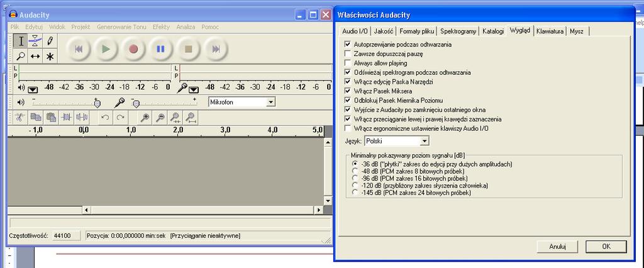644x268 pixels.
Task: Click the Zoom In magnifier icon
Action: pos(144,118)
